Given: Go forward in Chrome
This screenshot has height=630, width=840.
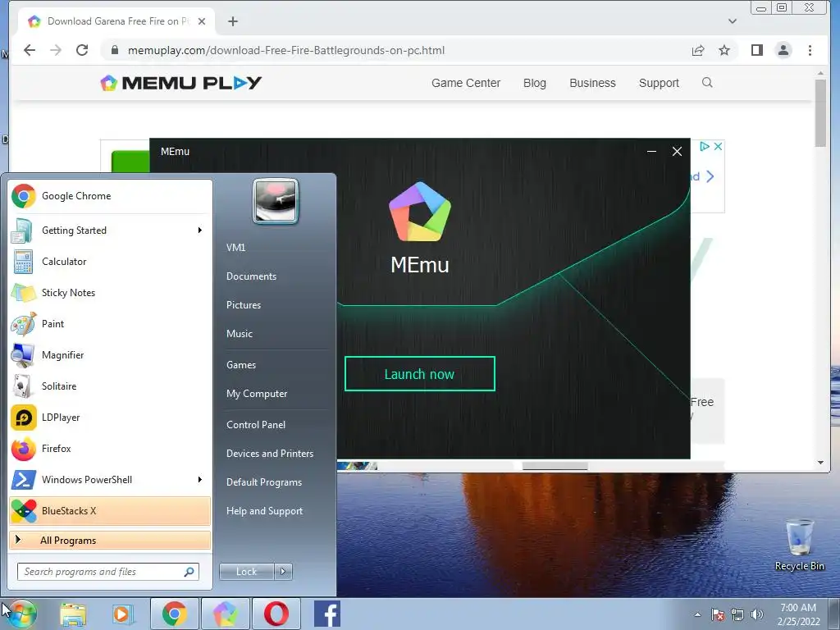Looking at the screenshot, I should [56, 50].
